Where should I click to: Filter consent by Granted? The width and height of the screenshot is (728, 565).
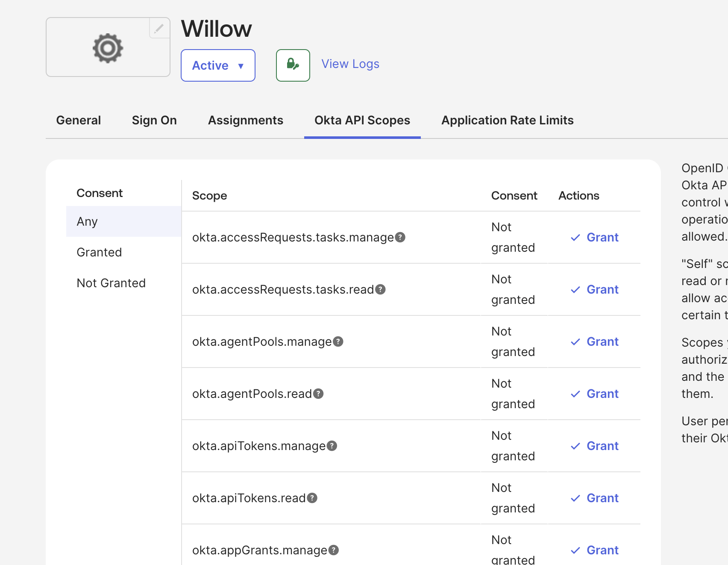124,252
